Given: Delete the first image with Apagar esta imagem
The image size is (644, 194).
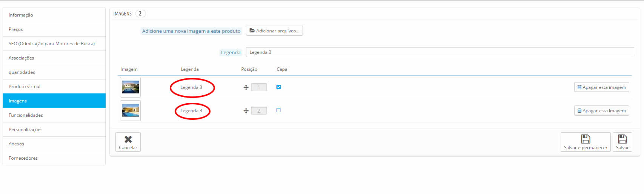Looking at the screenshot, I should point(601,87).
